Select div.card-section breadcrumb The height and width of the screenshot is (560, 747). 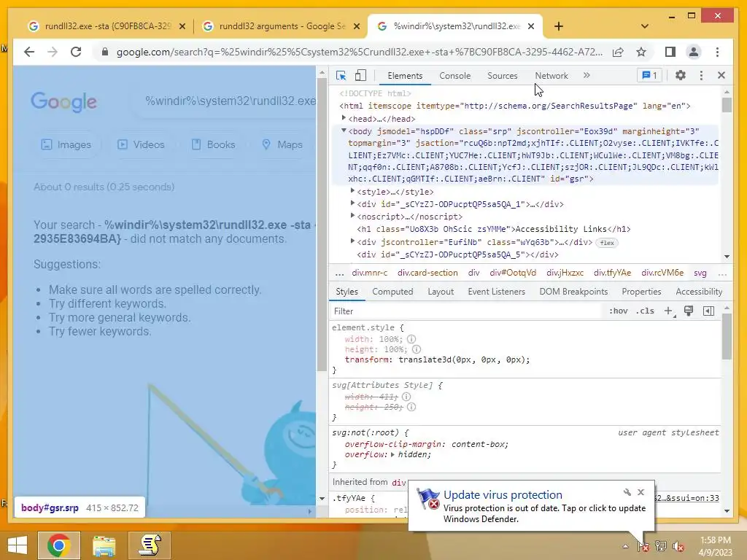point(427,273)
